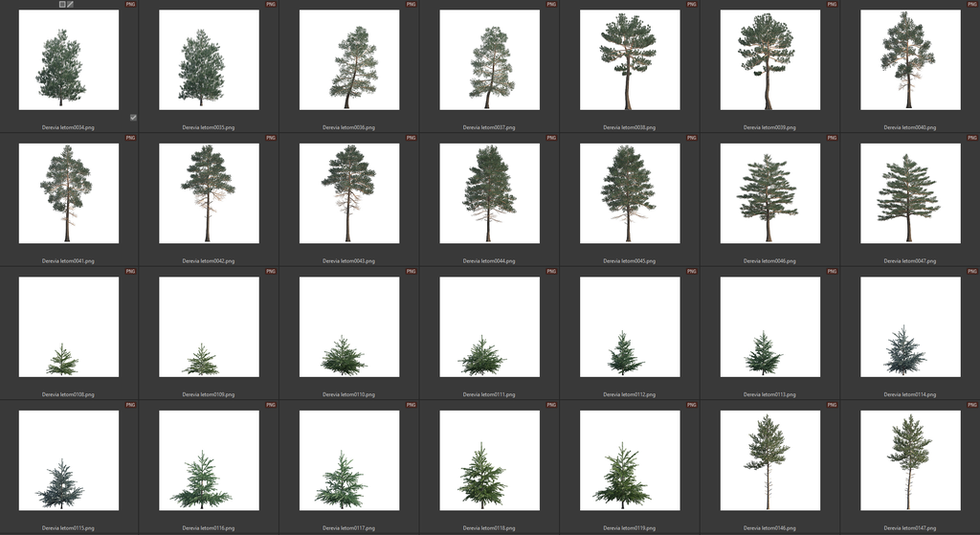Toggle the checkbox on Derevia letom0034 thumbnail
Image resolution: width=980 pixels, height=535 pixels.
(133, 118)
